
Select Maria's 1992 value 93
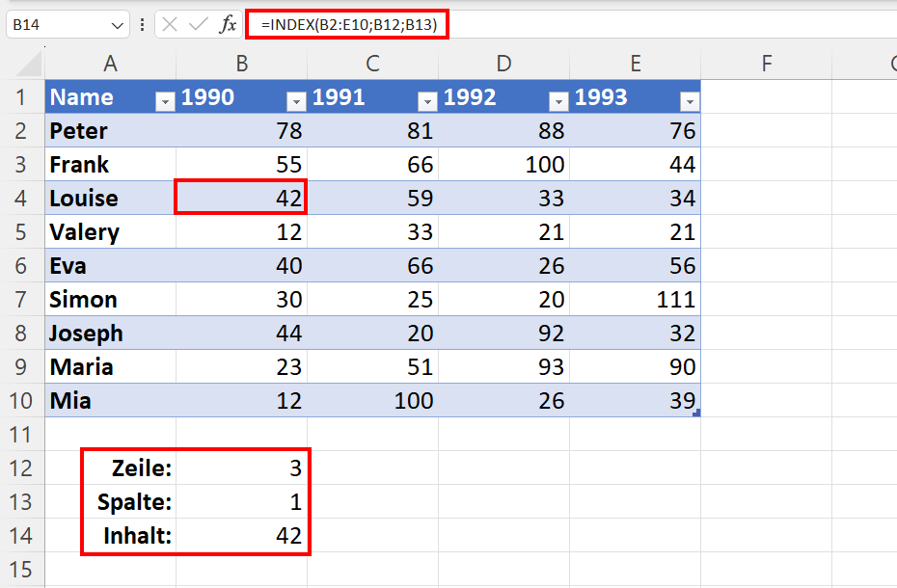pyautogui.click(x=503, y=366)
